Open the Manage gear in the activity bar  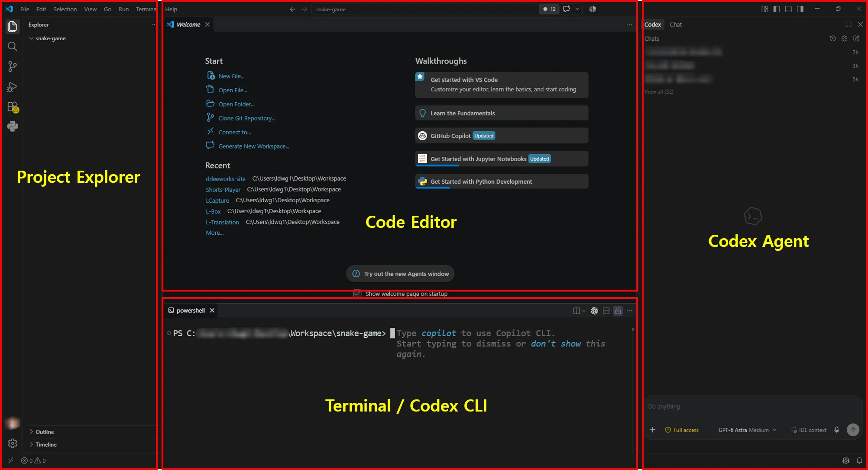pyautogui.click(x=13, y=443)
